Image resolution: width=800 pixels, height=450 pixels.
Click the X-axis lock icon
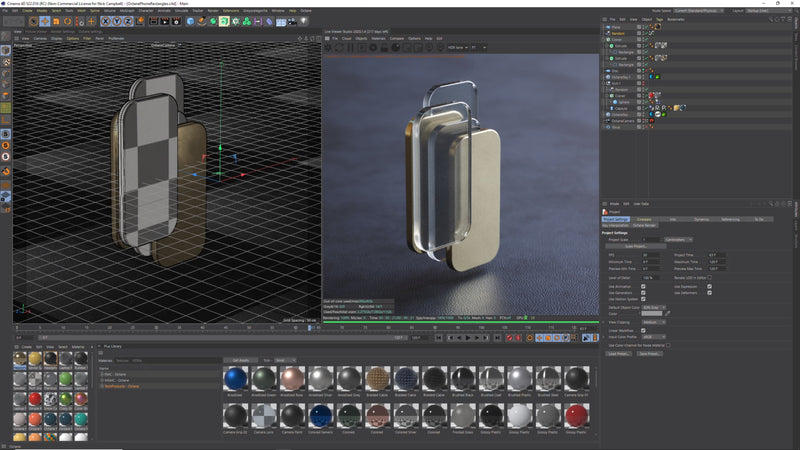[106, 20]
